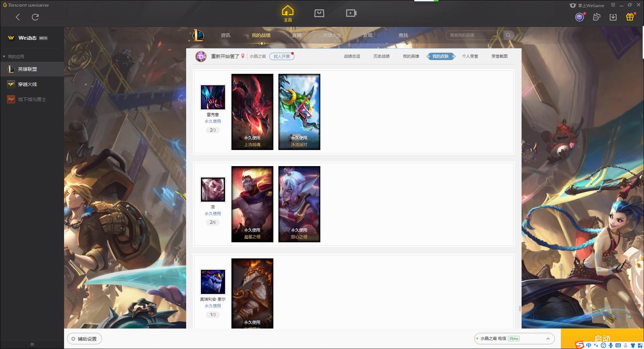Image resolution: width=644 pixels, height=349 pixels.
Task: Click the yellow 启动 launch button
Action: 602,339
